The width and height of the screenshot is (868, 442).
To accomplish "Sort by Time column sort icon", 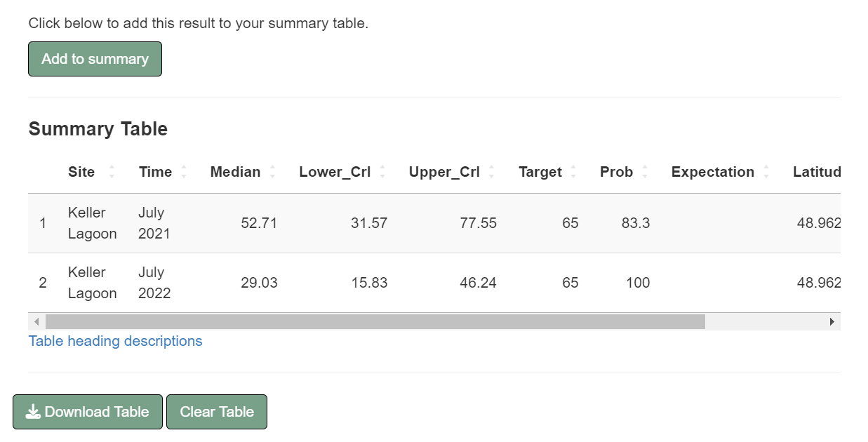I will coord(184,172).
